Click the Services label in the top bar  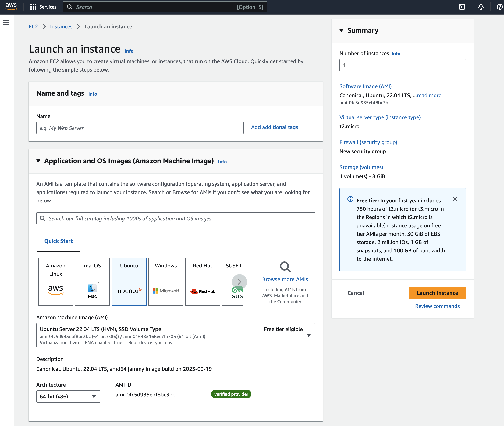pos(48,7)
